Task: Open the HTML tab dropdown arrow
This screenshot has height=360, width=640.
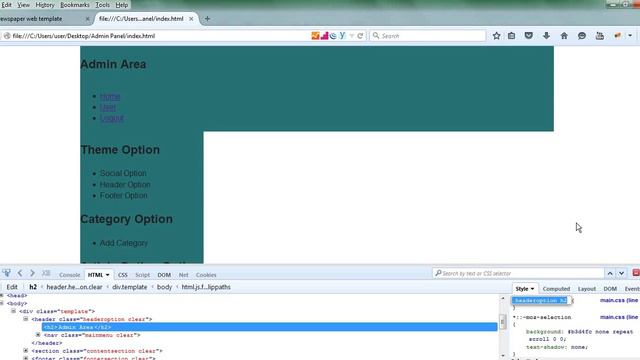Action: pyautogui.click(x=107, y=275)
